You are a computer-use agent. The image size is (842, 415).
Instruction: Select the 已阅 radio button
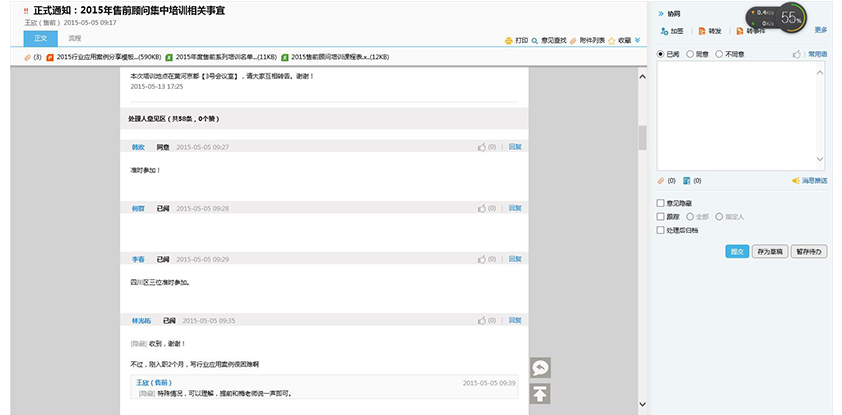(660, 54)
